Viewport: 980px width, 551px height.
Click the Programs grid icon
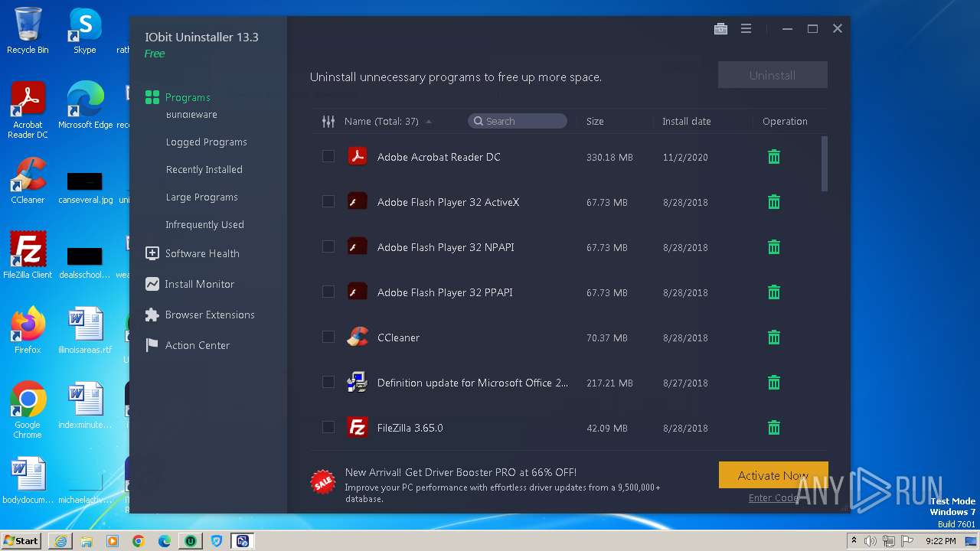coord(152,97)
